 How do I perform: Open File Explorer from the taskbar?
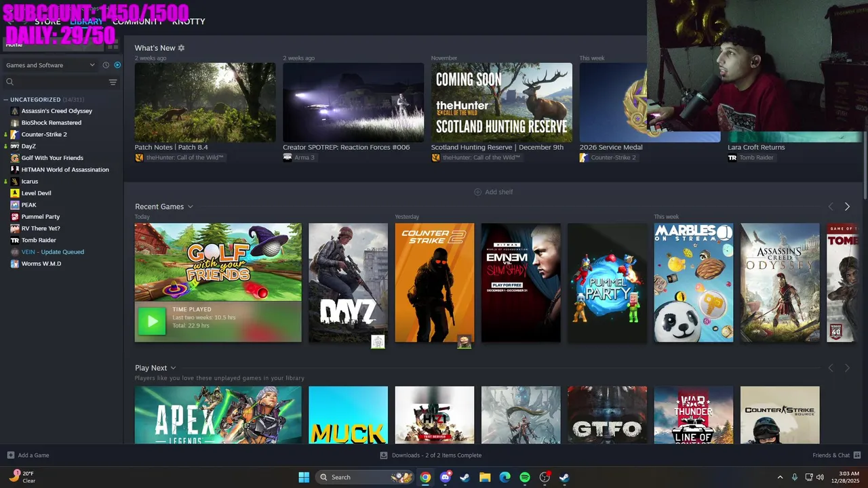[485, 477]
